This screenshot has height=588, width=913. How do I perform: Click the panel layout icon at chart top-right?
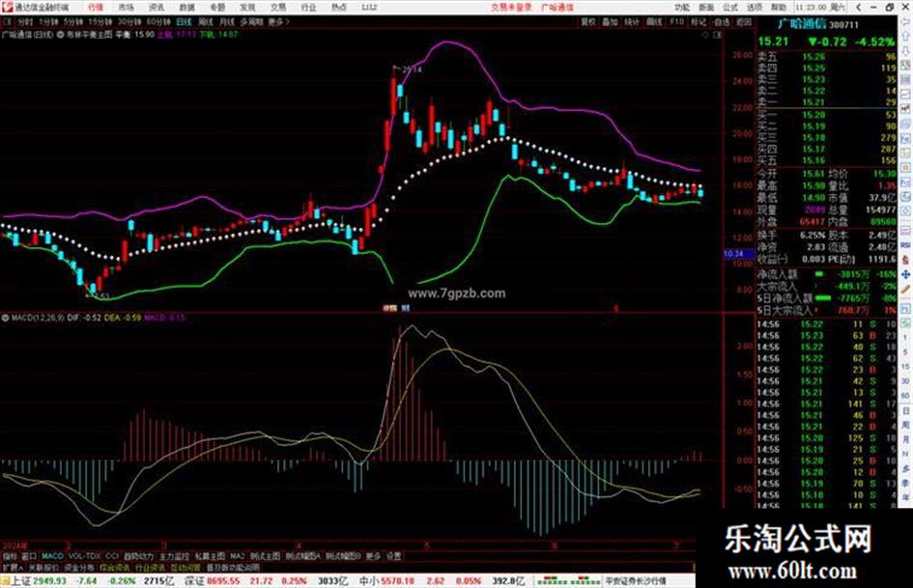718,35
